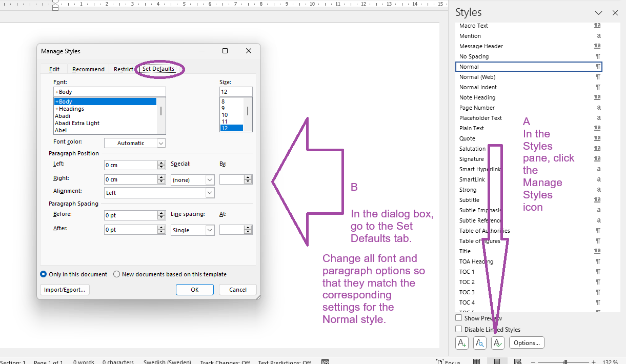Viewport: 626px width, 364px height.
Task: Open the Font color Automatic dropdown
Action: point(135,143)
